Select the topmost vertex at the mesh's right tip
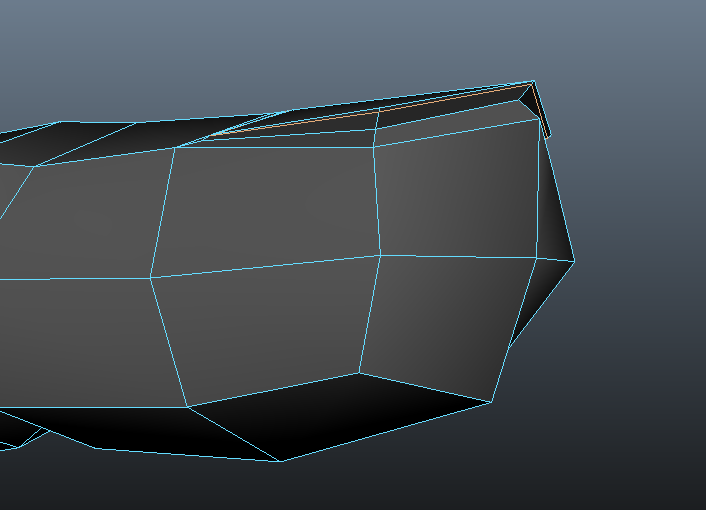706x510 pixels. [x=533, y=82]
